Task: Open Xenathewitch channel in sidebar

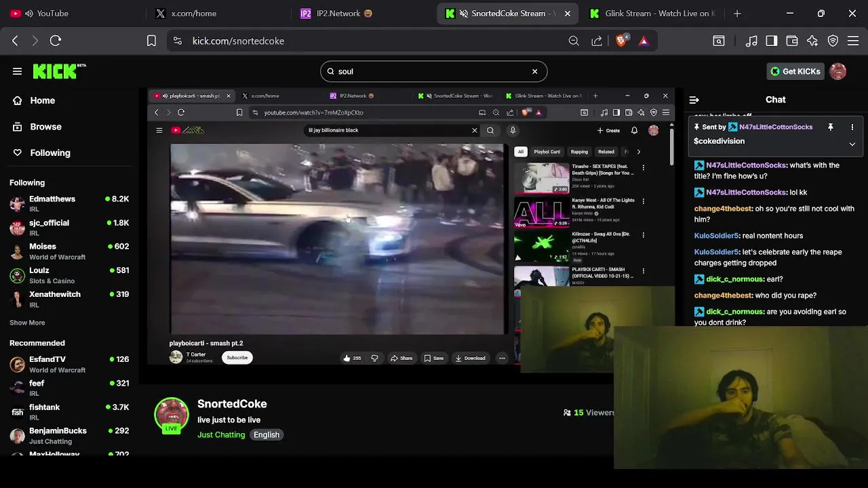Action: [68, 299]
